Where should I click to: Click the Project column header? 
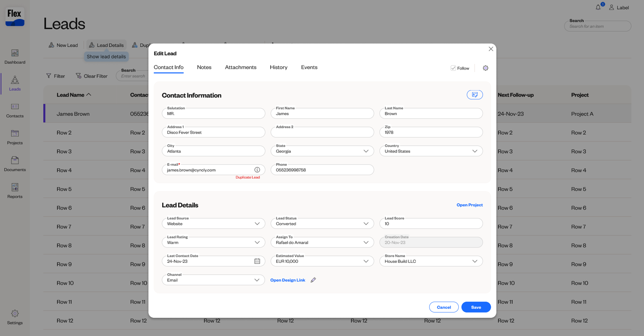pos(580,95)
